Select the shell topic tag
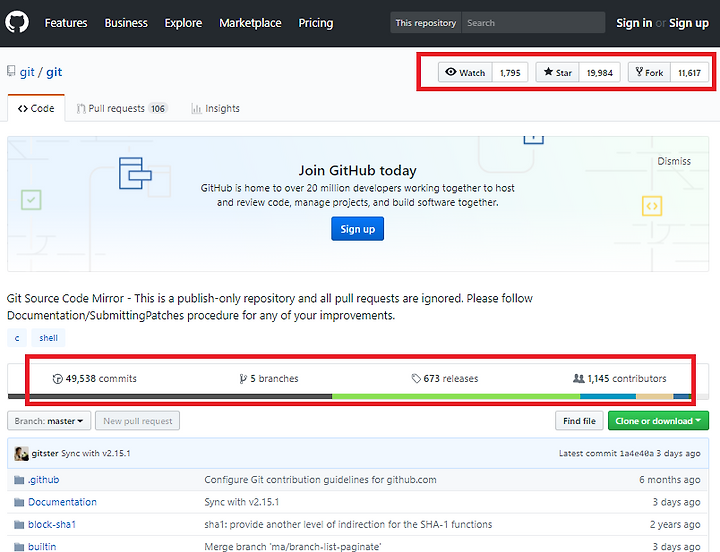Image resolution: width=720 pixels, height=552 pixels. [x=48, y=338]
